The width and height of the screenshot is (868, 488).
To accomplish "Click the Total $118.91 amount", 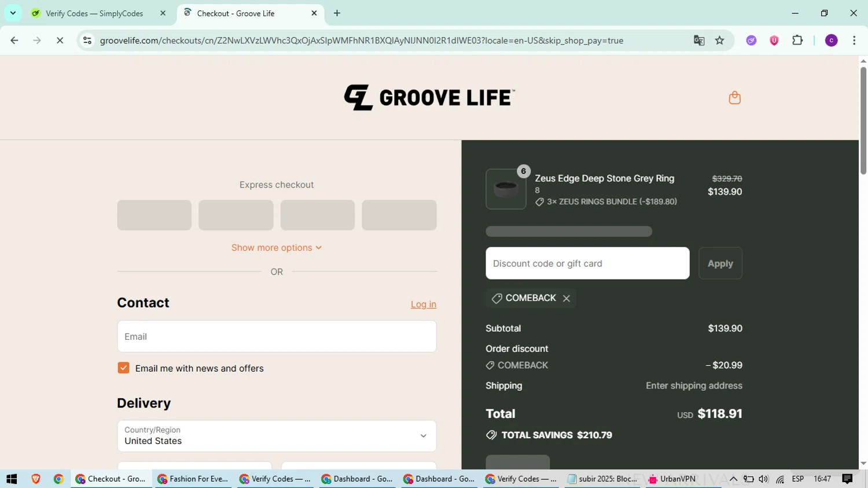I will [720, 414].
